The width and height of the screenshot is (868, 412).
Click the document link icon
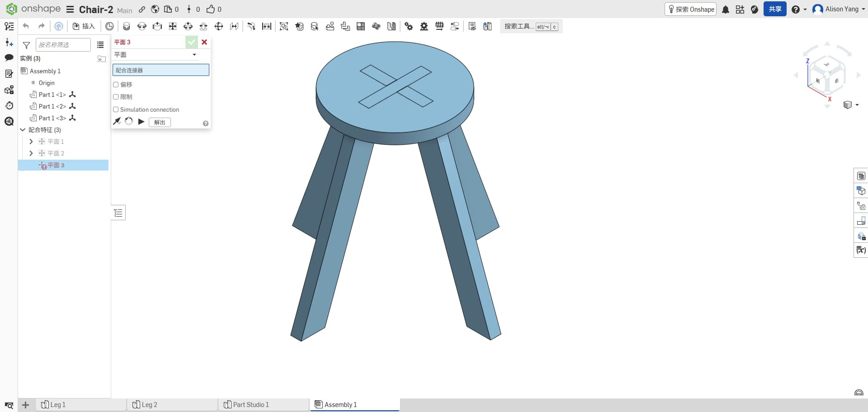142,9
